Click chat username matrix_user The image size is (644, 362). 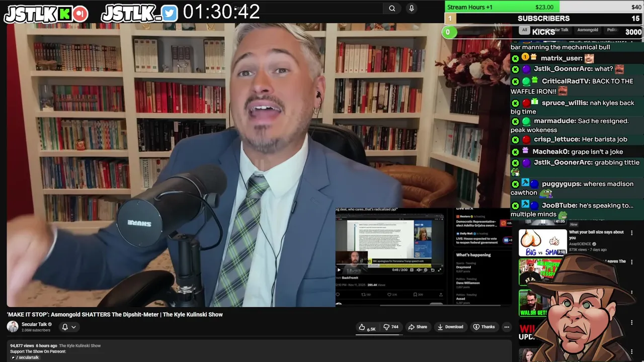(x=561, y=58)
